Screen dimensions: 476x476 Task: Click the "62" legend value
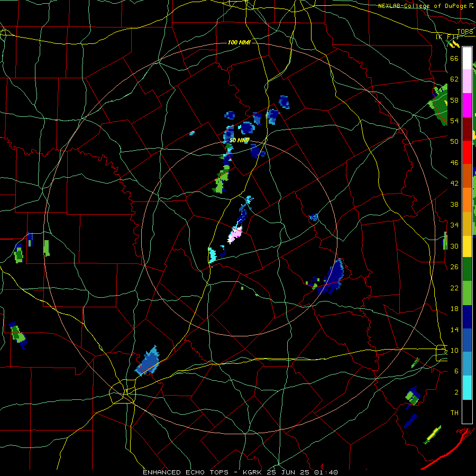click(x=454, y=79)
